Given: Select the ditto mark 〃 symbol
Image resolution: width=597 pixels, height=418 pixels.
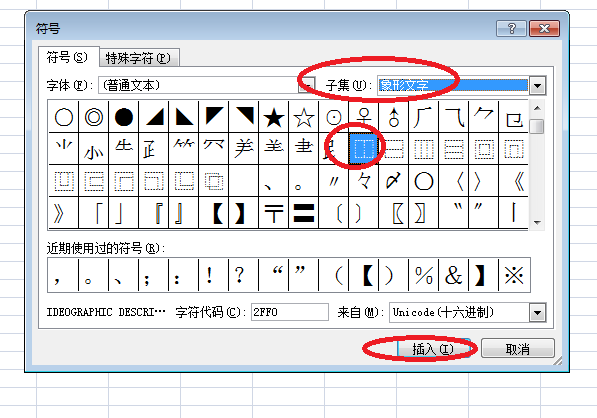Looking at the screenshot, I should pos(334,181).
